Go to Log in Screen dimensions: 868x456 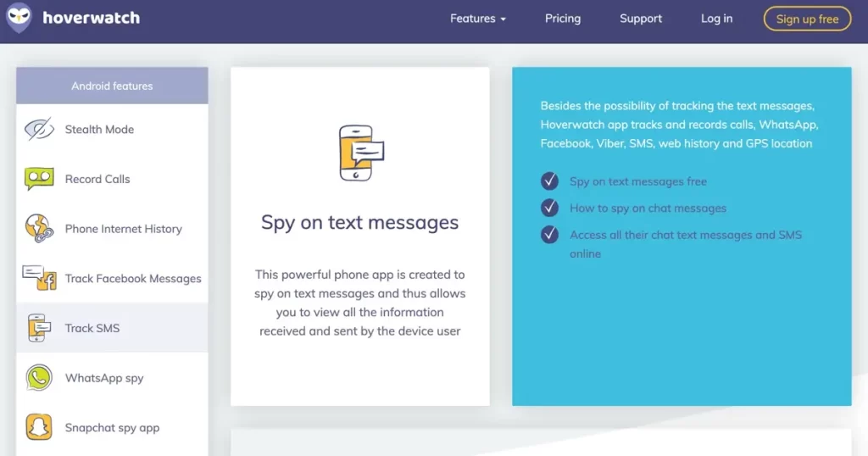716,19
